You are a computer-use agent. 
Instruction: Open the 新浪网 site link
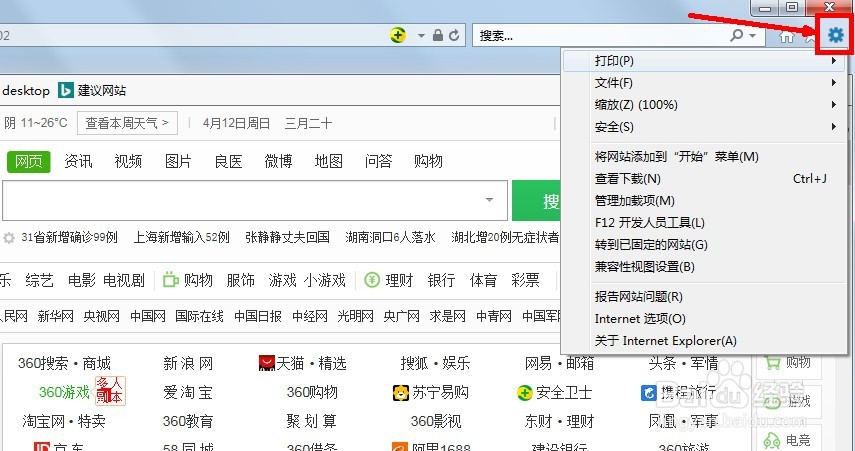(188, 363)
